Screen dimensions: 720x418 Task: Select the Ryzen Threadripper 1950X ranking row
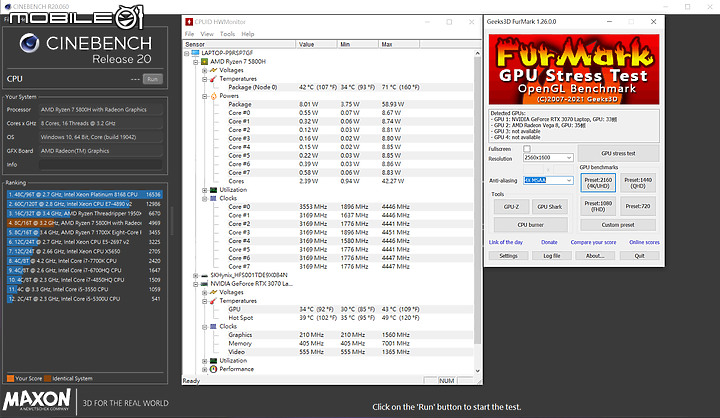point(84,214)
